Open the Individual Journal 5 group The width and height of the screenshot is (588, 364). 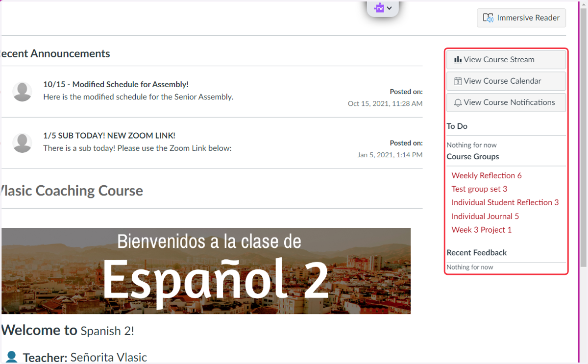coord(485,216)
